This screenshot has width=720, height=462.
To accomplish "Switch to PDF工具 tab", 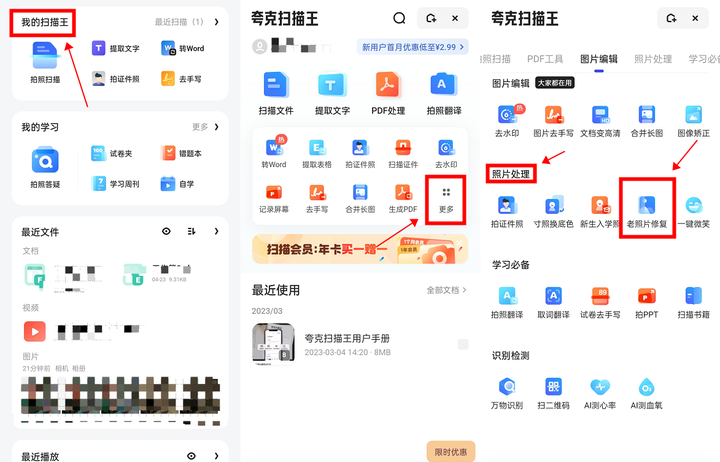I will point(546,59).
